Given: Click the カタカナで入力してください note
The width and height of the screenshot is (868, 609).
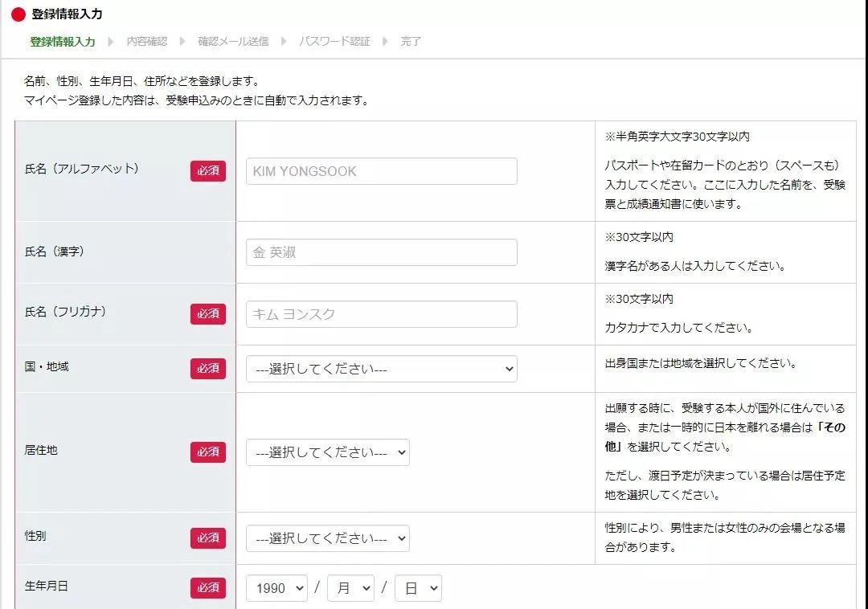Looking at the screenshot, I should [x=678, y=328].
